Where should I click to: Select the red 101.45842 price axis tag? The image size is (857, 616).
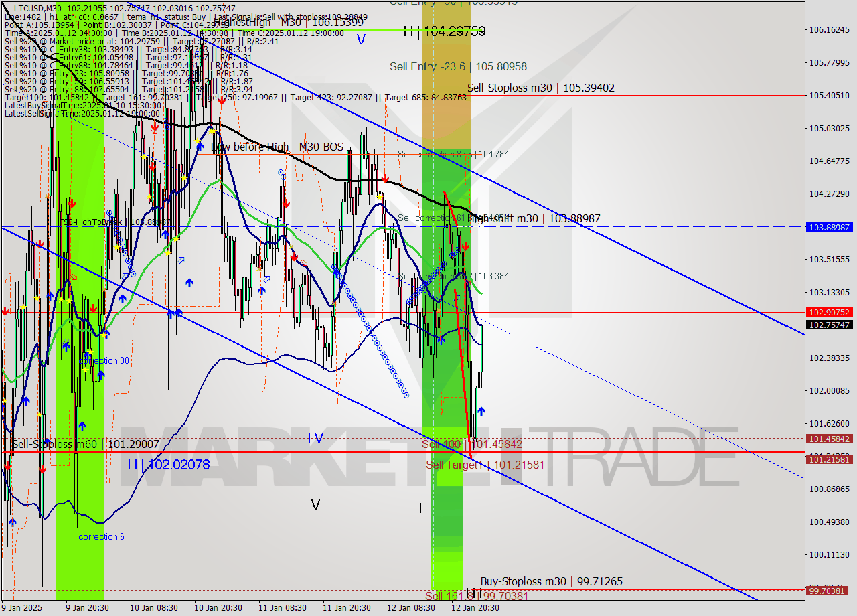click(830, 439)
